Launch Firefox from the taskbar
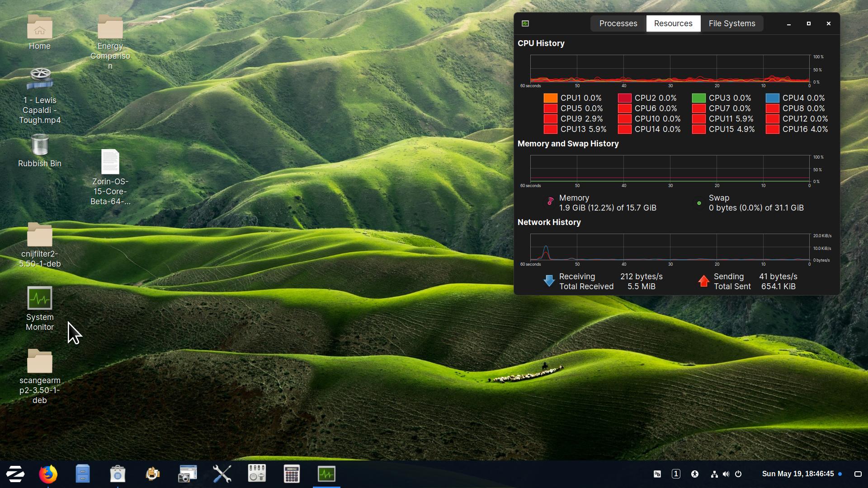Image resolution: width=868 pixels, height=488 pixels. [48, 474]
